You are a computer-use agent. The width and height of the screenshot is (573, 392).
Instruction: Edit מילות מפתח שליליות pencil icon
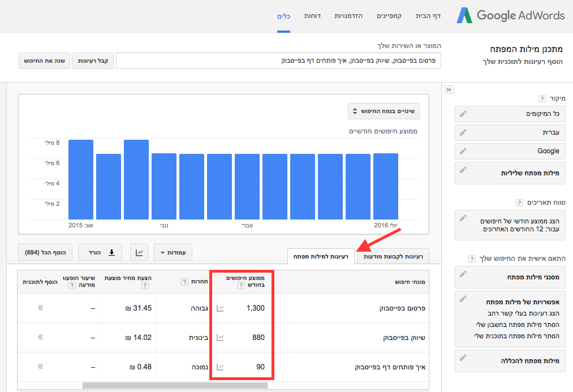463,170
